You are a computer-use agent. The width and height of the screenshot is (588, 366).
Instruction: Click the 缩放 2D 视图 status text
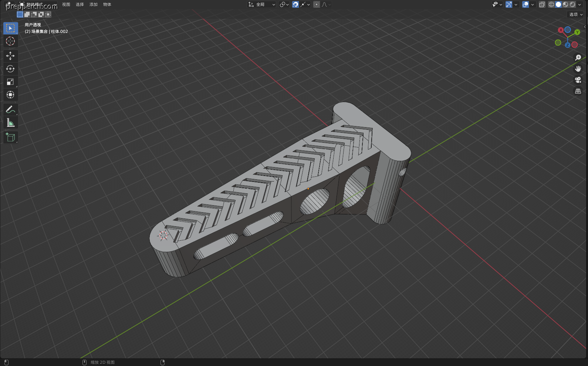pos(103,362)
